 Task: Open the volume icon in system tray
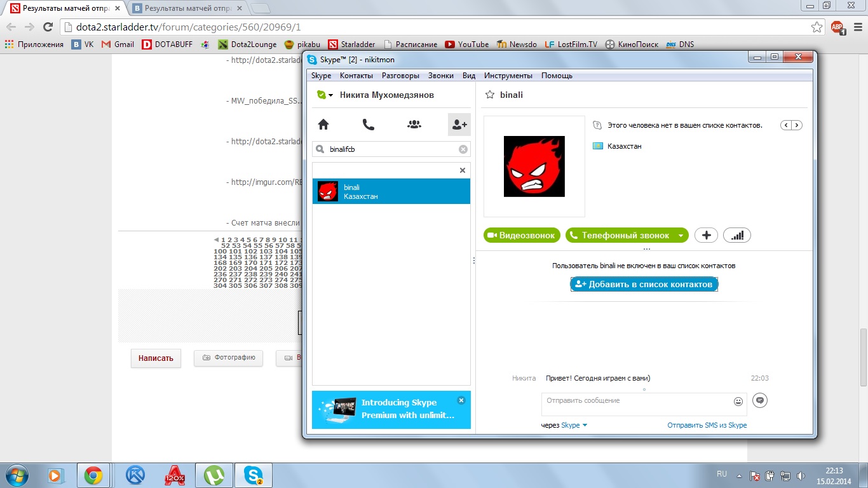point(801,476)
